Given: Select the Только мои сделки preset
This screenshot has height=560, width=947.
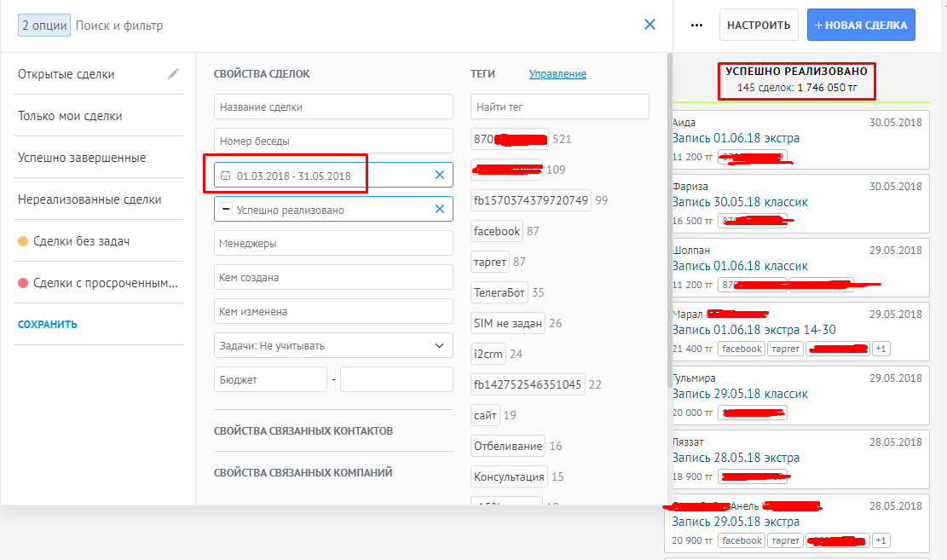Looking at the screenshot, I should point(70,116).
